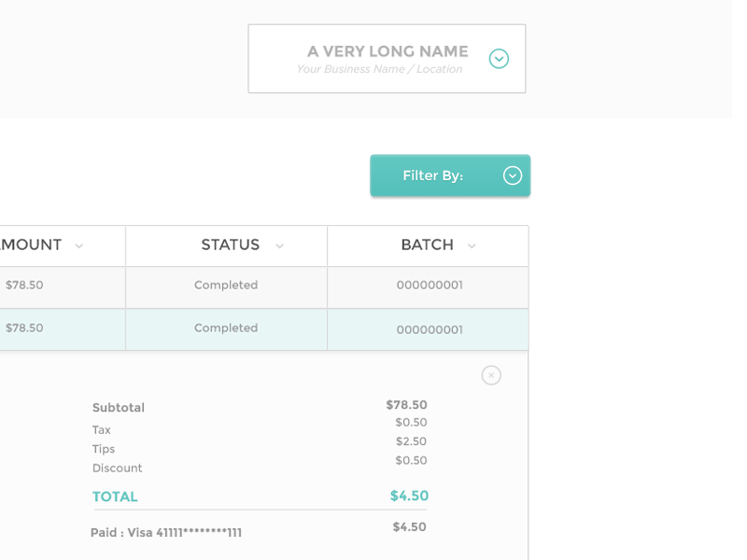Viewport: 747px width, 560px height.
Task: Select A VERY LONG NAME business selector
Action: (x=387, y=59)
